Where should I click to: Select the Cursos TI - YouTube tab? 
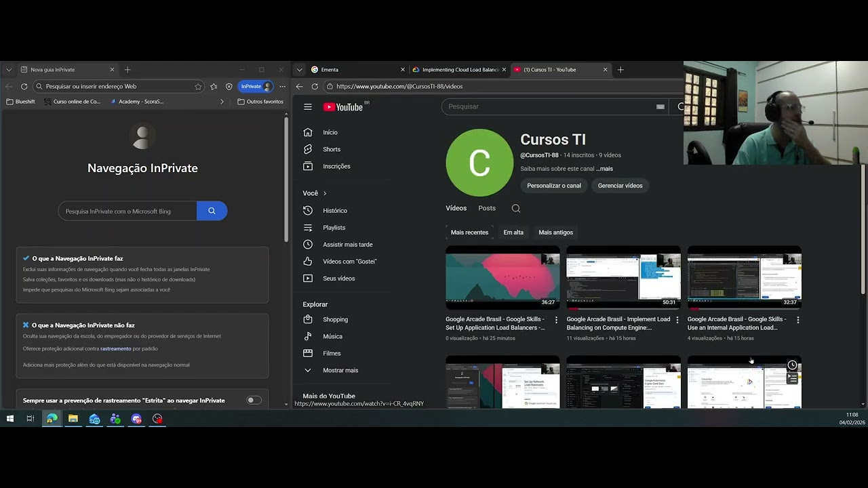point(560,70)
